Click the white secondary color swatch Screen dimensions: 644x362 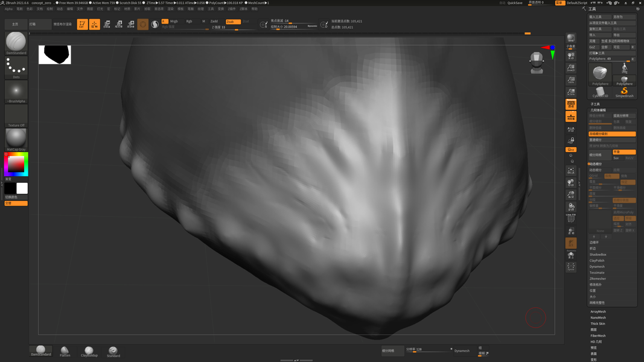[22, 188]
